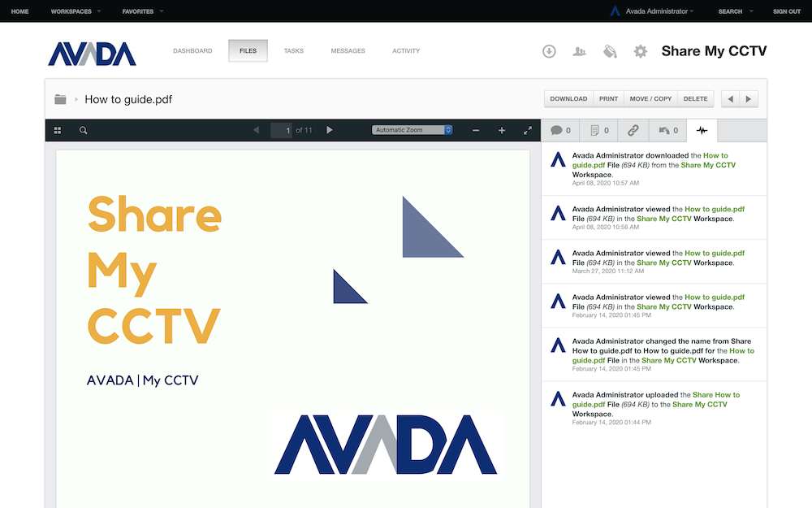This screenshot has height=508, width=812.
Task: Toggle the PDF thumbnails sidebar grid icon
Action: tap(58, 130)
